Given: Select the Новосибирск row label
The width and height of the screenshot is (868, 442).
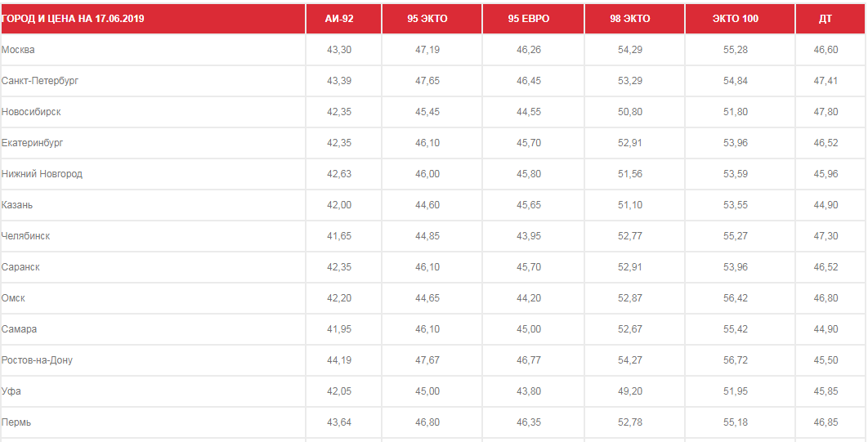Looking at the screenshot, I should 31,112.
